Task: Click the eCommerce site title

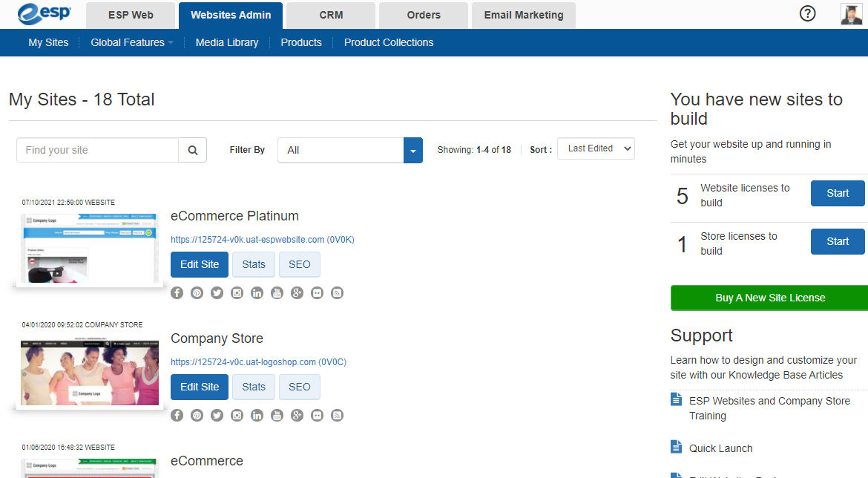Action: [x=207, y=461]
